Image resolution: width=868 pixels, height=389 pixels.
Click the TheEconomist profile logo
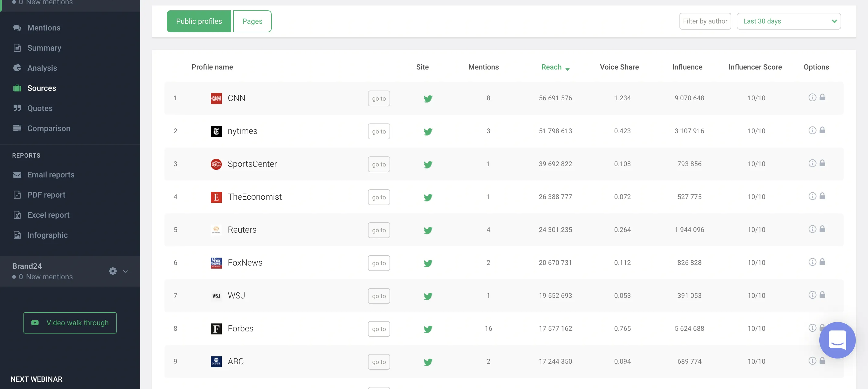pyautogui.click(x=216, y=197)
